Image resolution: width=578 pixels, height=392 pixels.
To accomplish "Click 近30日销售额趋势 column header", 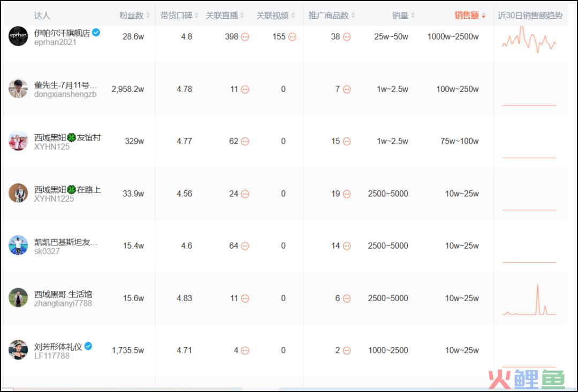I will pyautogui.click(x=530, y=16).
